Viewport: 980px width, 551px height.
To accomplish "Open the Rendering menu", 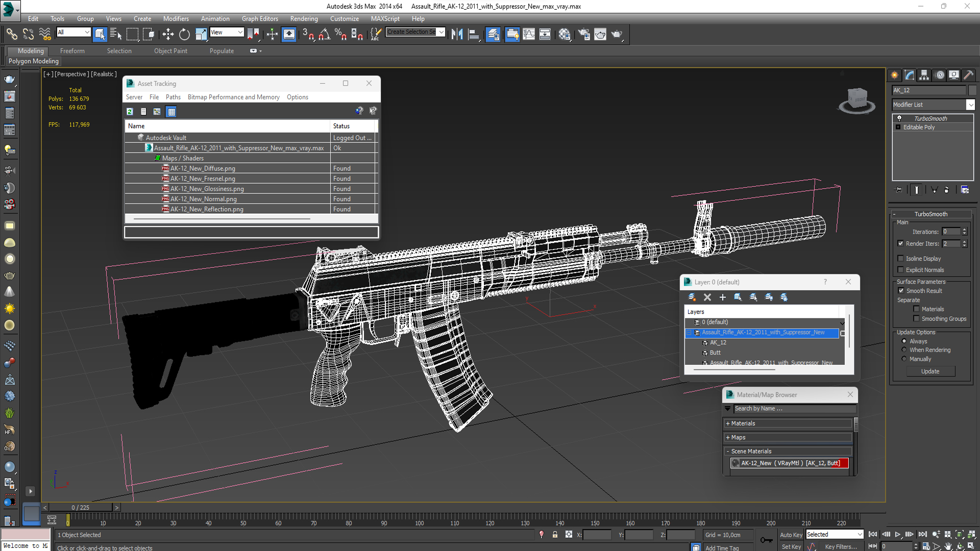I will [x=304, y=18].
